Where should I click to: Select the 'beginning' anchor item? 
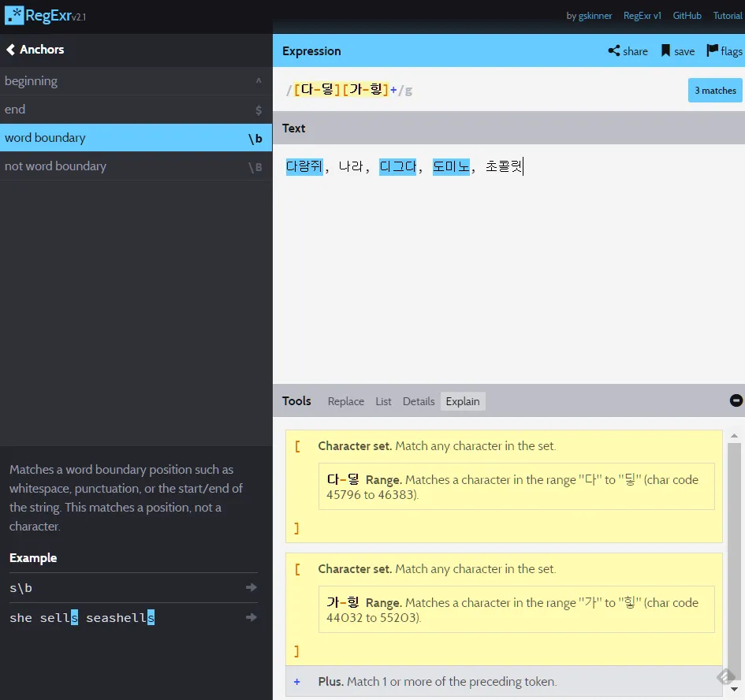[136, 80]
